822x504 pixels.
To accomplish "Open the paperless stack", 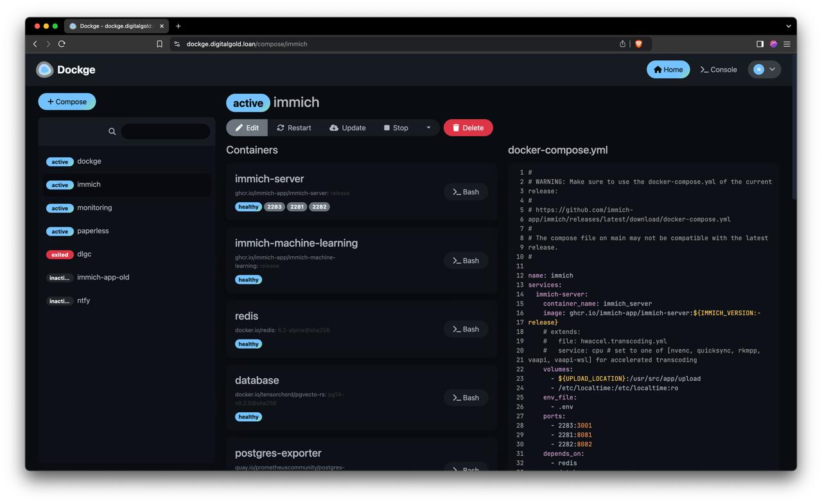I will pyautogui.click(x=127, y=230).
